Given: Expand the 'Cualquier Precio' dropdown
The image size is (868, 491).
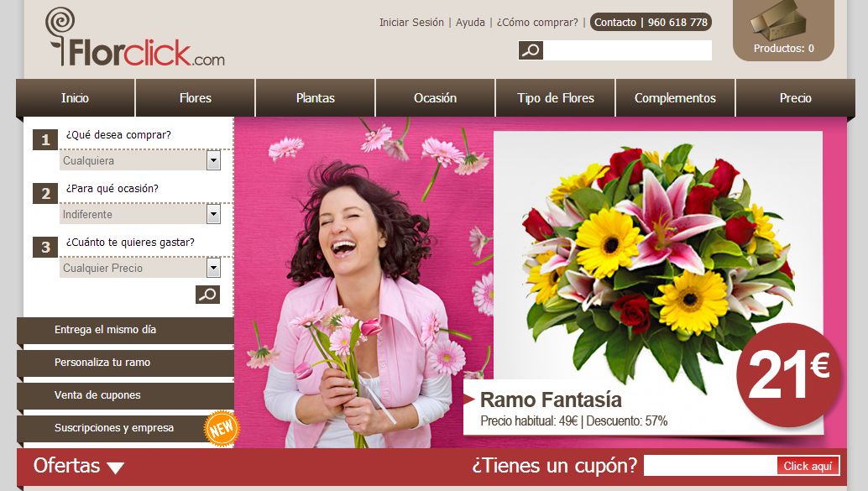Looking at the screenshot, I should point(213,268).
